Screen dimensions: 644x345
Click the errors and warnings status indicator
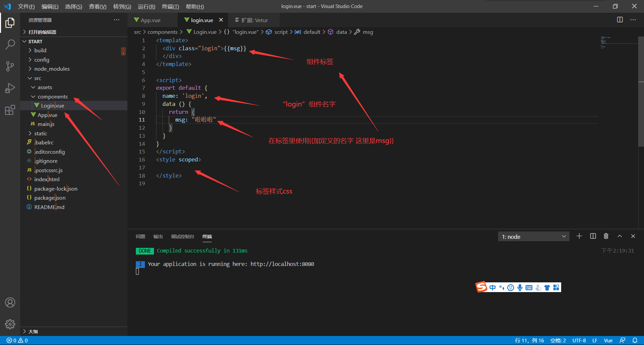17,340
